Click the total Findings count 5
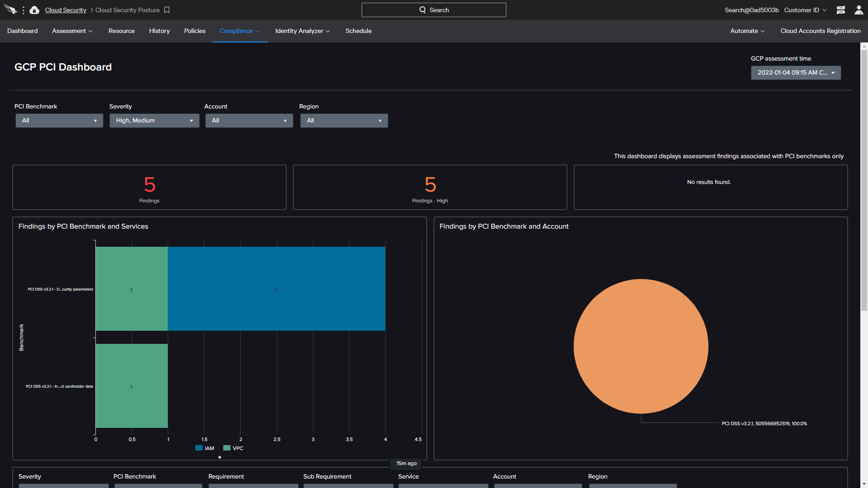This screenshot has height=488, width=868. tap(150, 185)
